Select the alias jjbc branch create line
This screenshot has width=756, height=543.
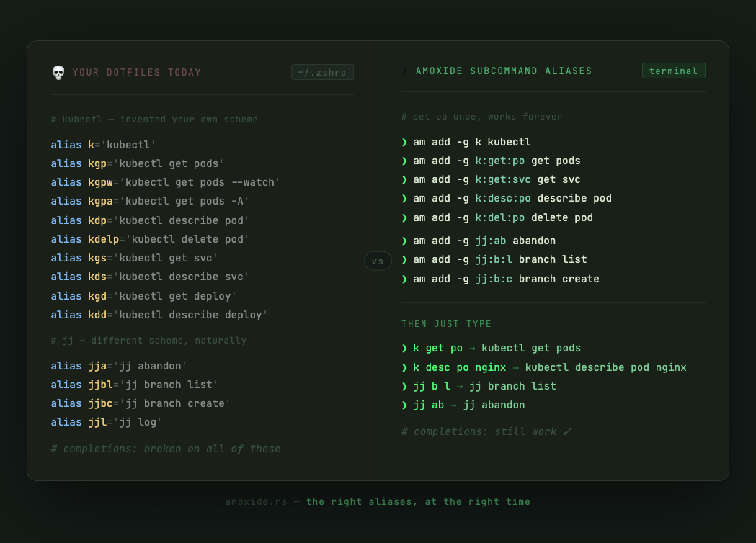coord(141,404)
